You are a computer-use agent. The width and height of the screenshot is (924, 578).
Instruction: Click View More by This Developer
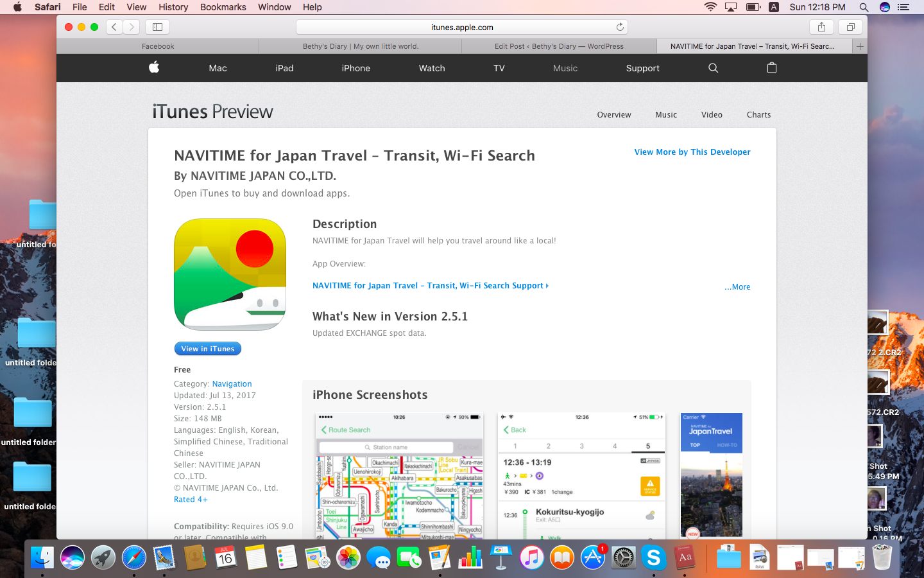(x=692, y=152)
